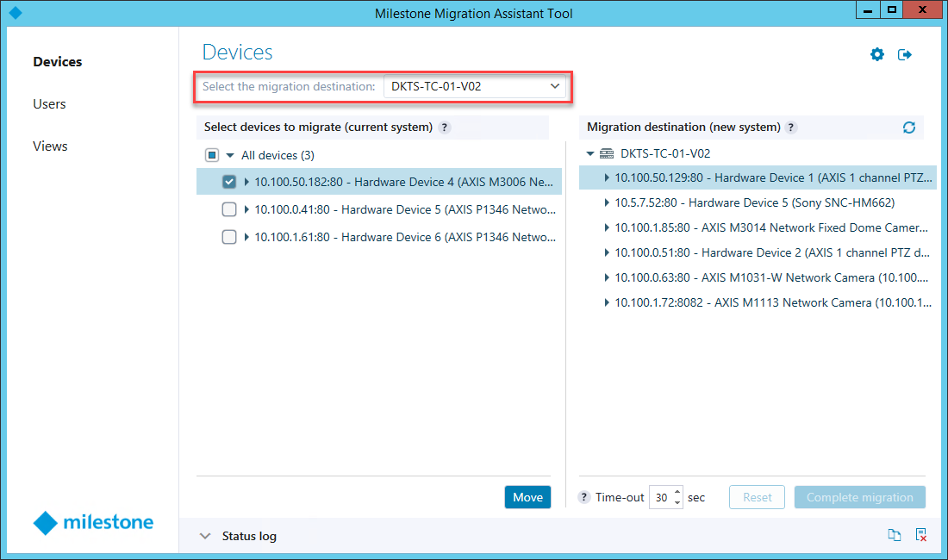
Task: Click the Time-out help icon
Action: [584, 497]
